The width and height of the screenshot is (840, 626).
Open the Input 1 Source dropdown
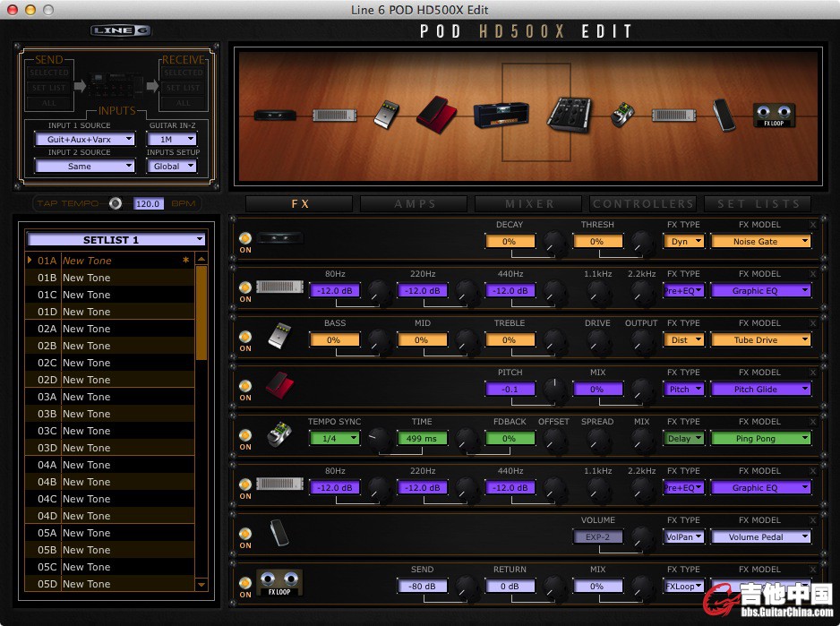click(x=85, y=140)
